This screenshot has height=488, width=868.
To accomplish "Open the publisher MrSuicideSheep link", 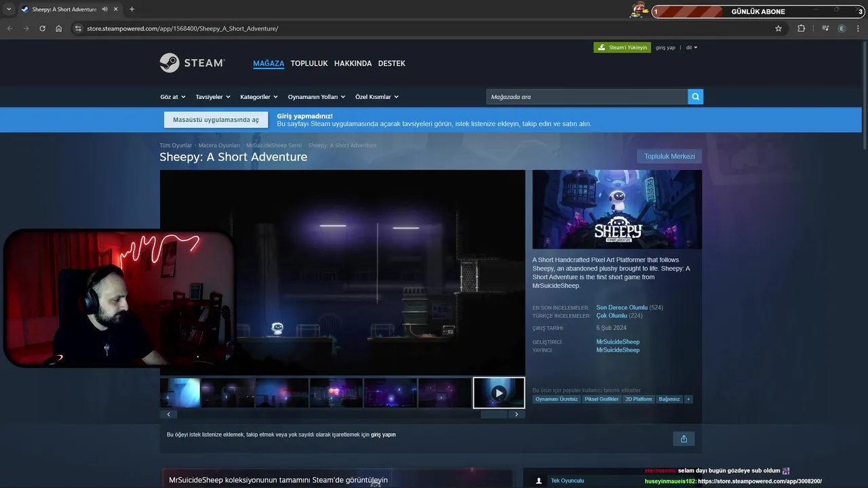I will click(618, 350).
